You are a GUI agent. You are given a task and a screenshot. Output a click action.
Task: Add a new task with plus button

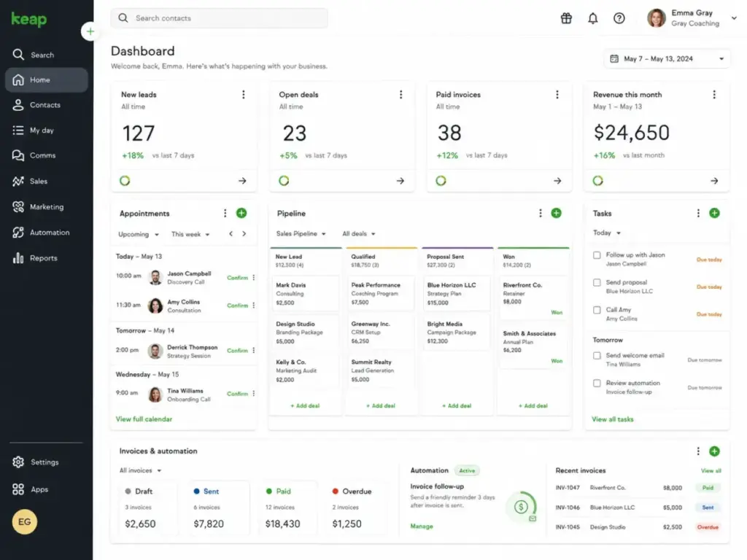point(714,213)
